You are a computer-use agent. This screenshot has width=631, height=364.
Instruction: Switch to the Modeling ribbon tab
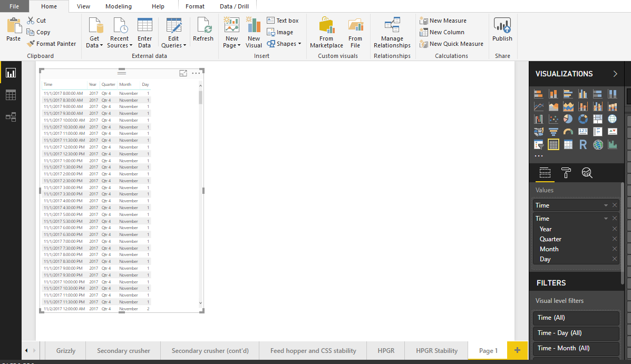[118, 6]
